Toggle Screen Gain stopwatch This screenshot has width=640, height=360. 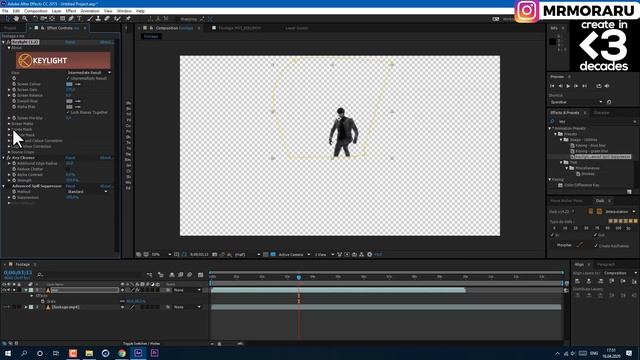(14, 90)
